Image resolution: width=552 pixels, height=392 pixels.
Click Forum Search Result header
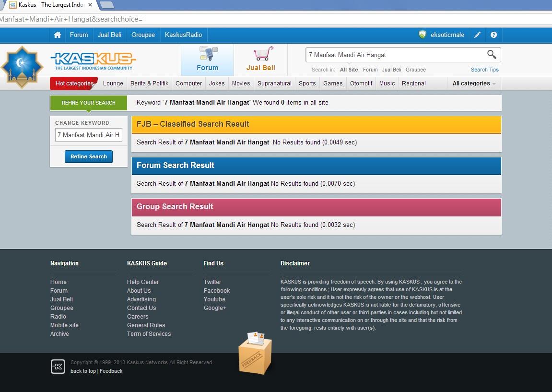316,166
